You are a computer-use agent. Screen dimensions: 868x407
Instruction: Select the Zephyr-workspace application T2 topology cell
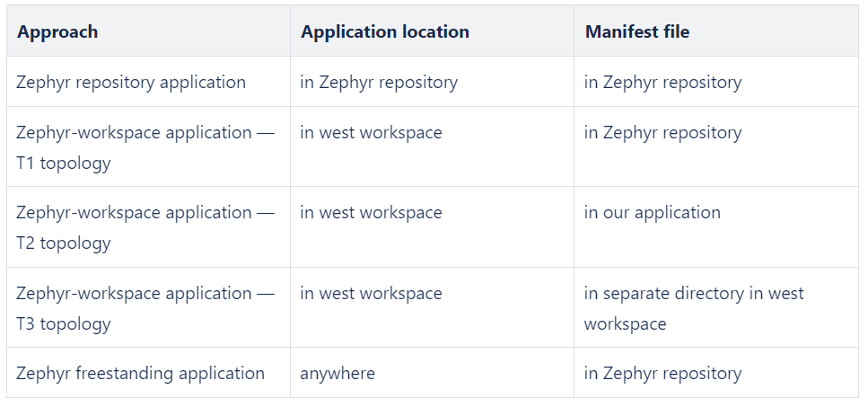pos(148,227)
